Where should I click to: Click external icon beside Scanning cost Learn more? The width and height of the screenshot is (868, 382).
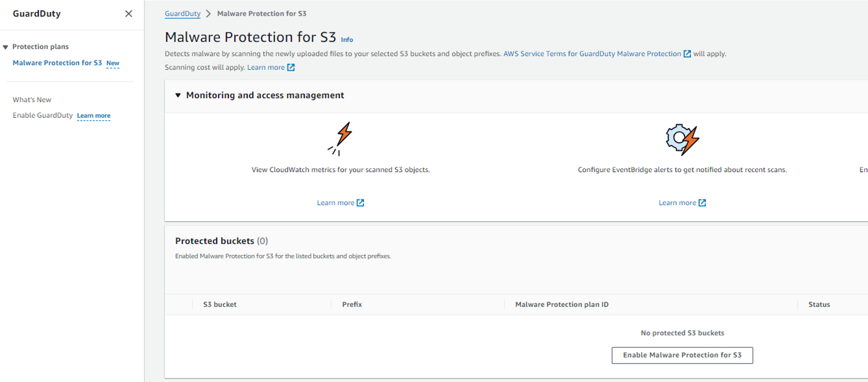coord(291,67)
